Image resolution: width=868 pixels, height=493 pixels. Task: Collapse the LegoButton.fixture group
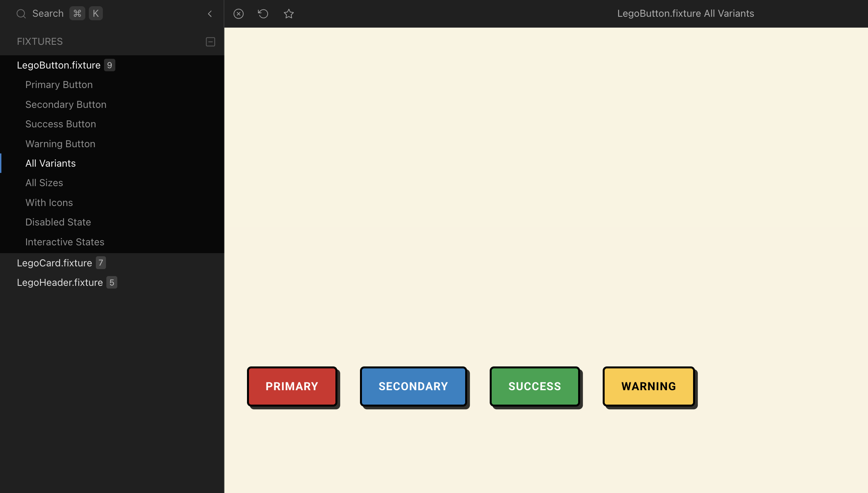59,65
